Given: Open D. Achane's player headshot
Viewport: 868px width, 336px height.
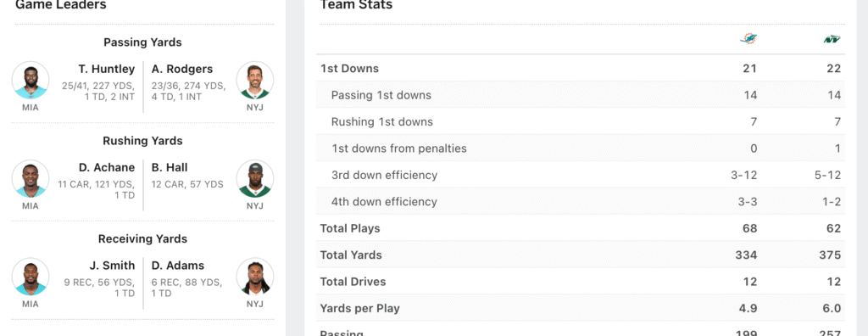Looking at the screenshot, I should [x=31, y=178].
